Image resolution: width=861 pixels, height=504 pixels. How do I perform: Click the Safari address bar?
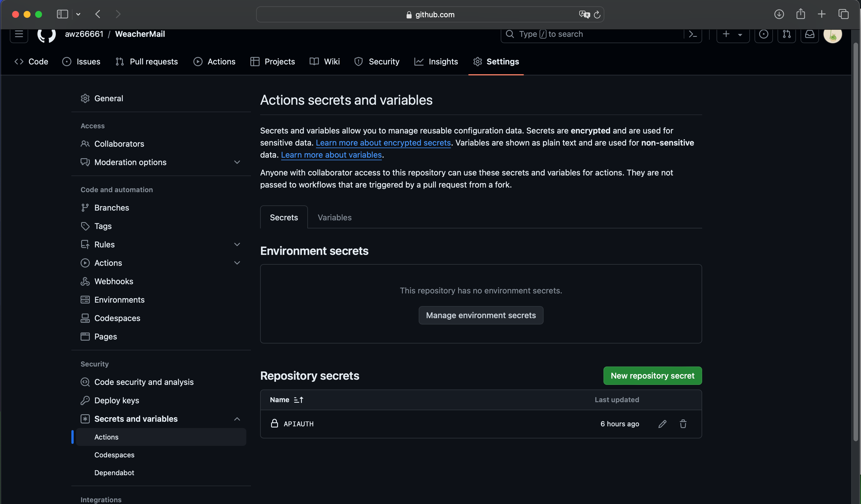430,14
